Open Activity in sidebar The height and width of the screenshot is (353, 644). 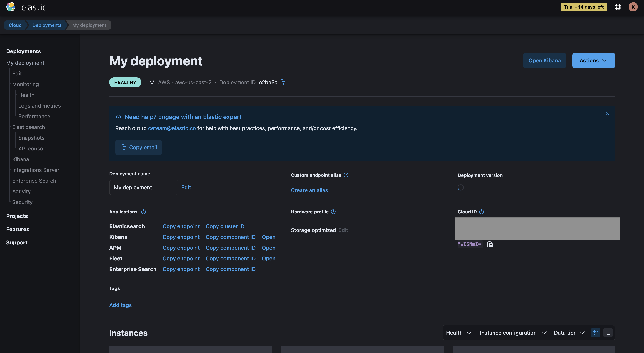coord(21,192)
